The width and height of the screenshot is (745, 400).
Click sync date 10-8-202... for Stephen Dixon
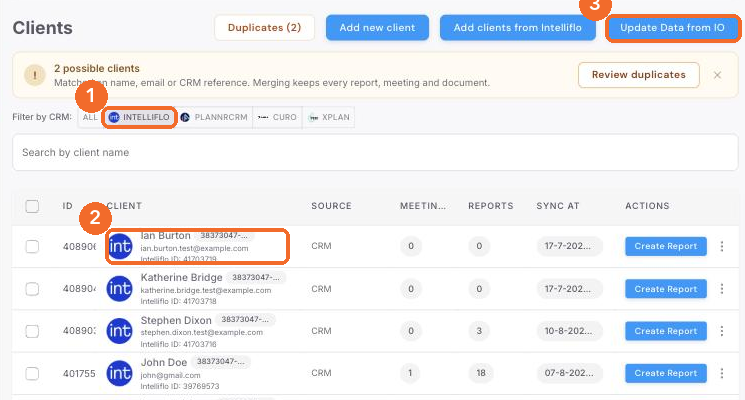click(569, 331)
